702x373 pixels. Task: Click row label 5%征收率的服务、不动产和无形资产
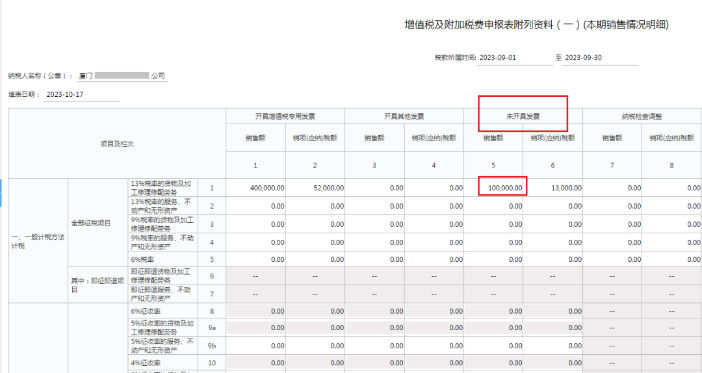[162, 346]
